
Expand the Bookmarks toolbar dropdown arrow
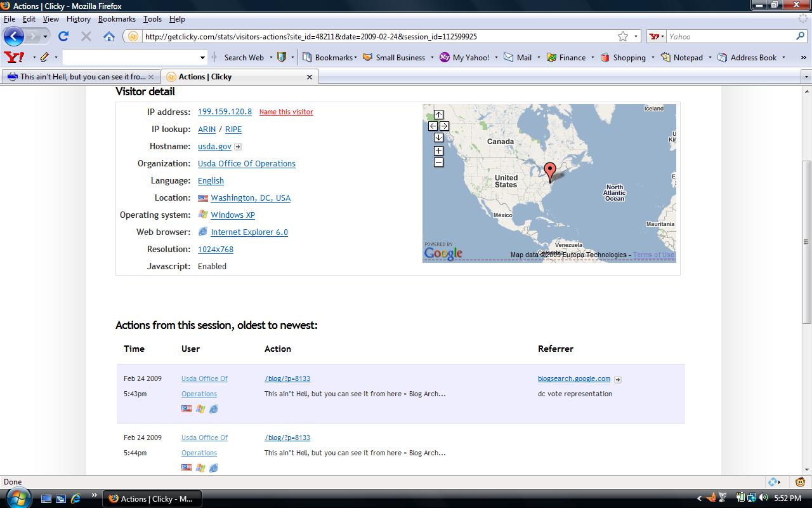pyautogui.click(x=355, y=58)
